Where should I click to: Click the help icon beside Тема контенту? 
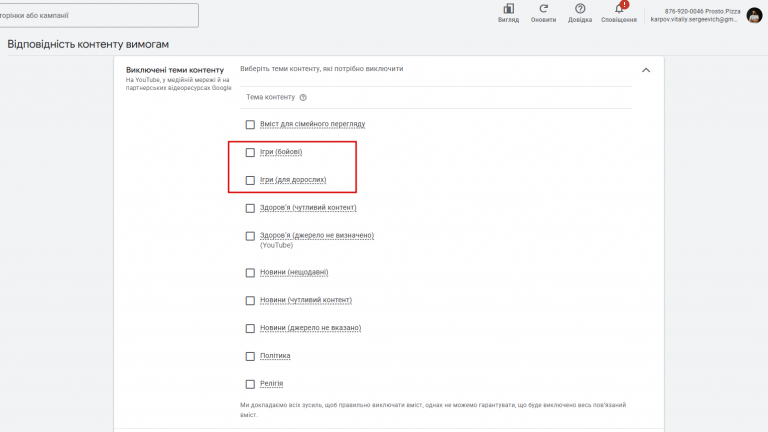(x=303, y=97)
